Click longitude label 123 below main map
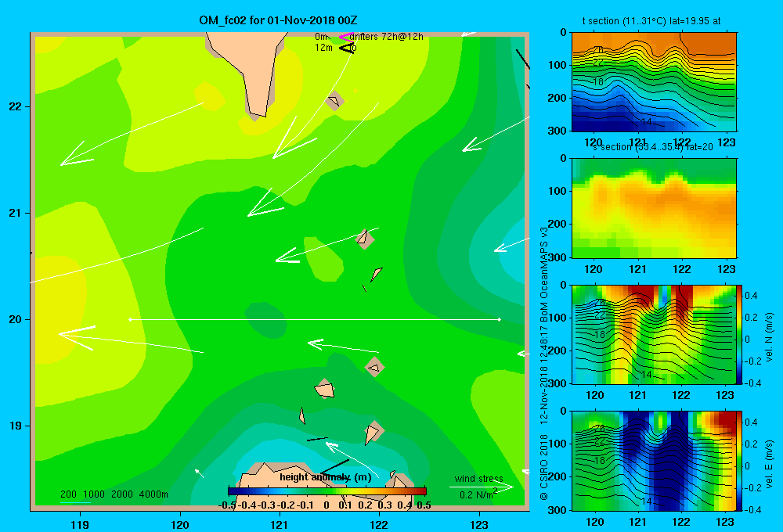 click(x=479, y=525)
